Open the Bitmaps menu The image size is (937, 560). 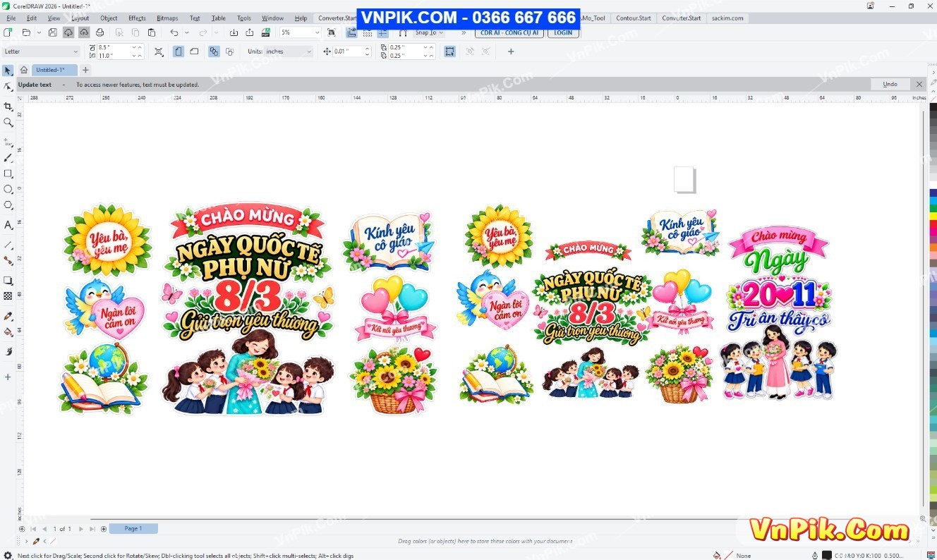(x=167, y=18)
